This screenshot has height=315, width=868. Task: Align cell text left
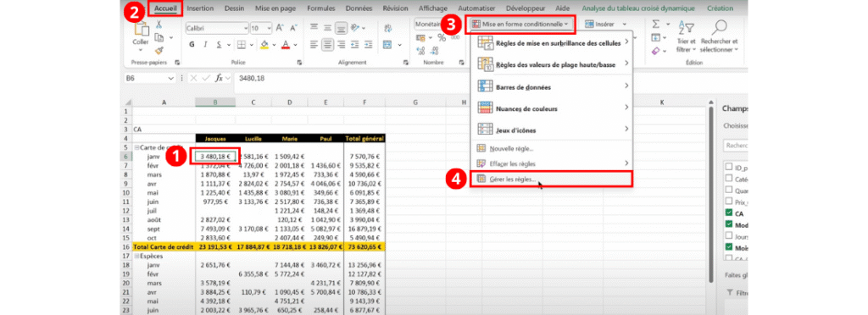click(314, 45)
